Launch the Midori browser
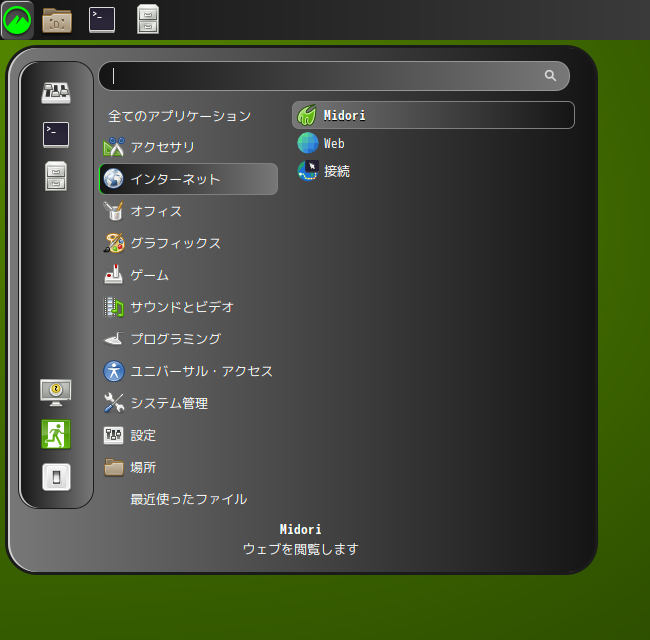Image resolution: width=650 pixels, height=640 pixels. [x=433, y=115]
